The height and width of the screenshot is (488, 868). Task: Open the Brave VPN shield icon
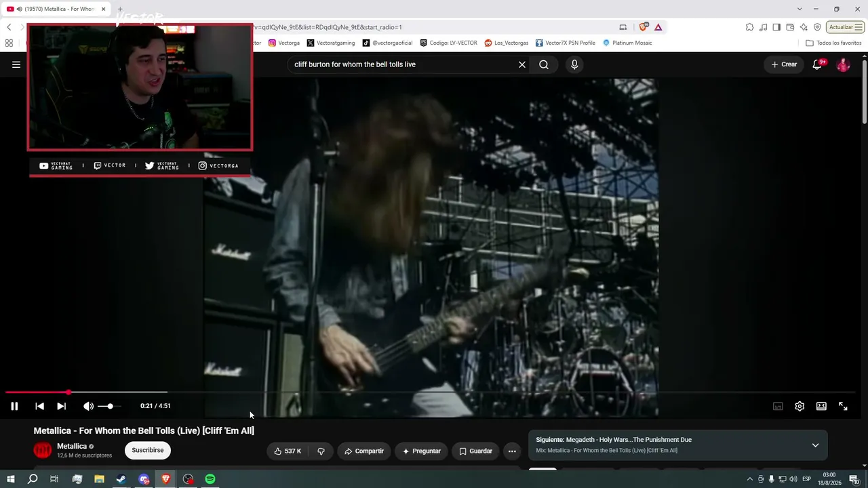[817, 27]
